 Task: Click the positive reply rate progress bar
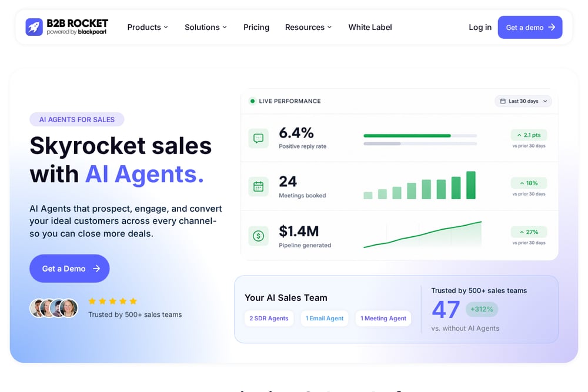click(420, 136)
